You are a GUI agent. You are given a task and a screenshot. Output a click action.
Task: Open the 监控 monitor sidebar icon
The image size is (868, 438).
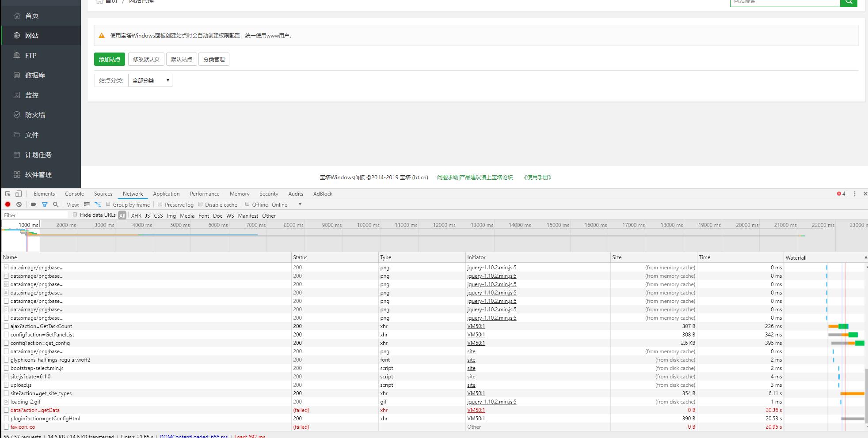point(17,95)
